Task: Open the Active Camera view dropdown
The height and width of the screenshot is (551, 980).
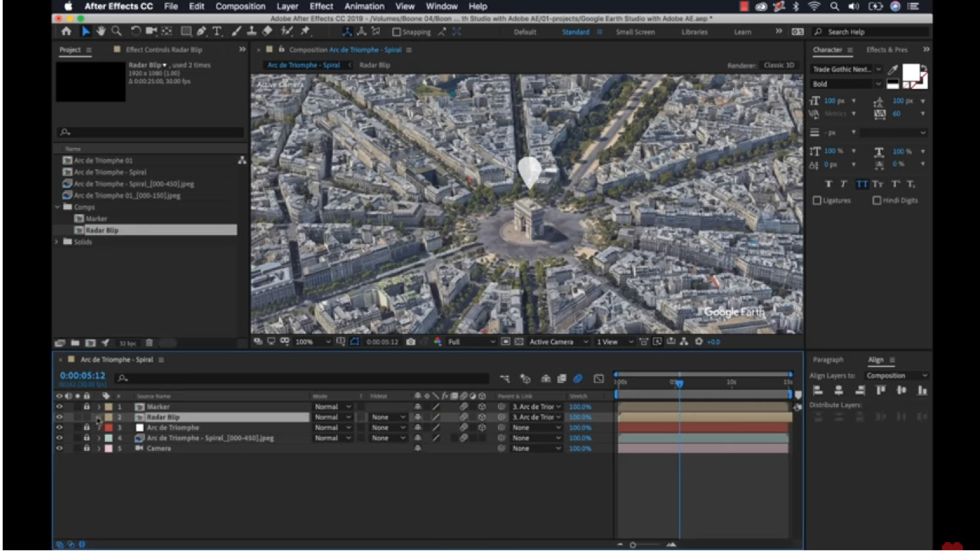Action: pos(558,342)
